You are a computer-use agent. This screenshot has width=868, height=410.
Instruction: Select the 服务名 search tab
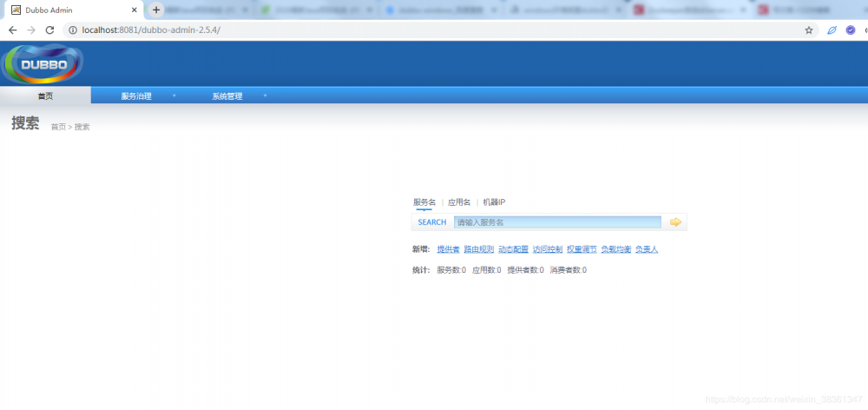click(x=424, y=202)
